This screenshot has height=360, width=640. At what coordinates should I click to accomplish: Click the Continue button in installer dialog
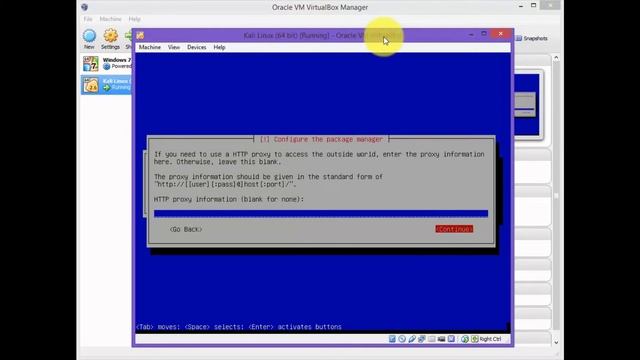point(454,229)
